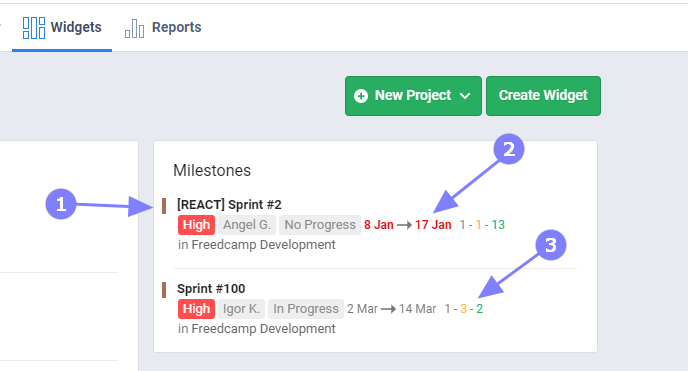Expand the New Project dropdown chevron

465,96
